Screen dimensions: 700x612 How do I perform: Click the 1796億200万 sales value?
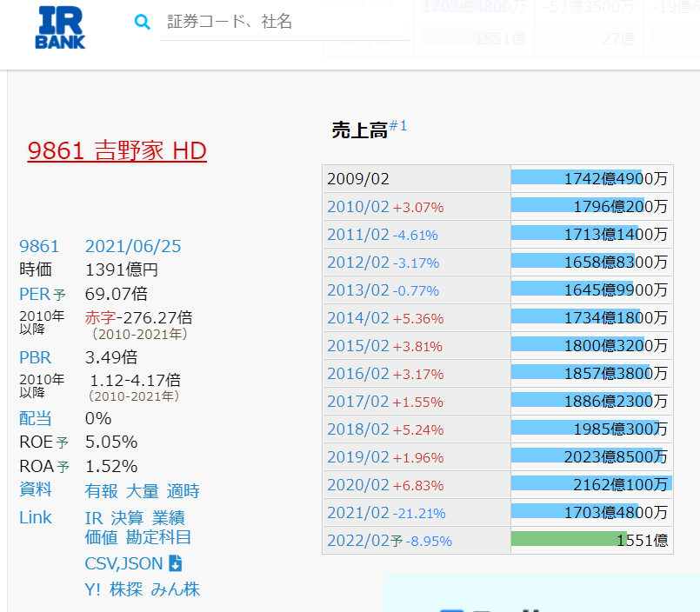(620, 206)
